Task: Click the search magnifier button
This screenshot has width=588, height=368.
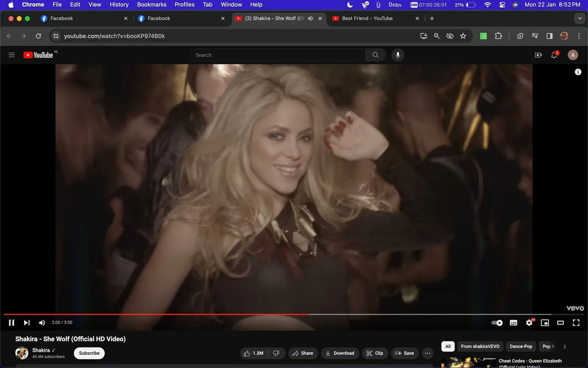Action: [x=376, y=55]
